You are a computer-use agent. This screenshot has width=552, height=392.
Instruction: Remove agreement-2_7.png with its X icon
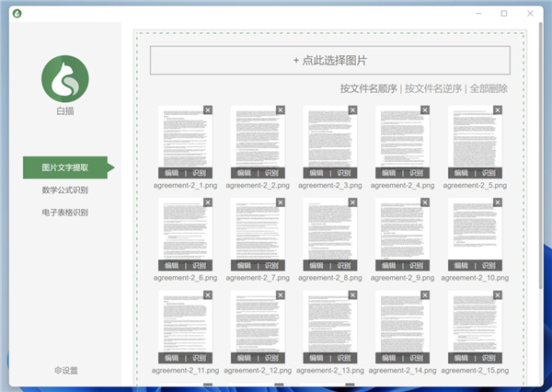pyautogui.click(x=281, y=202)
